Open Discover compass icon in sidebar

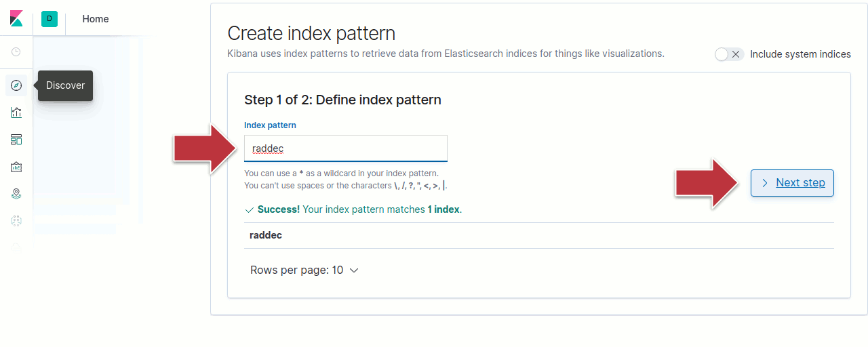point(16,85)
